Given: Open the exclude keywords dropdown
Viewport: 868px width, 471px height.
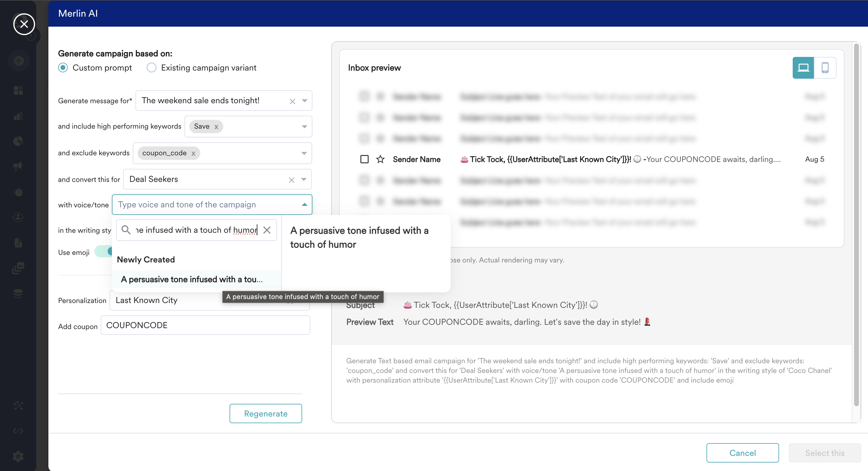Looking at the screenshot, I should (x=304, y=153).
